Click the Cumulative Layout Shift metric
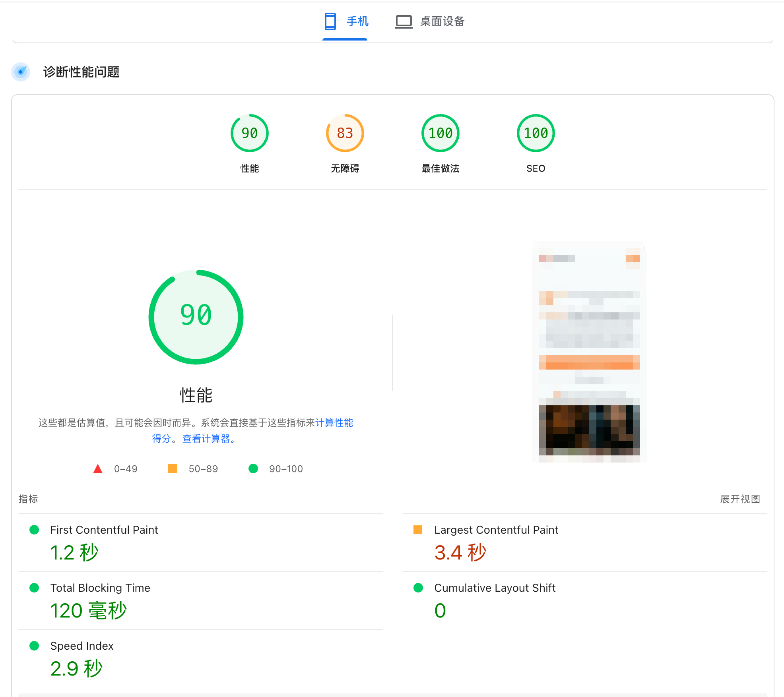784x697 pixels. click(495, 588)
